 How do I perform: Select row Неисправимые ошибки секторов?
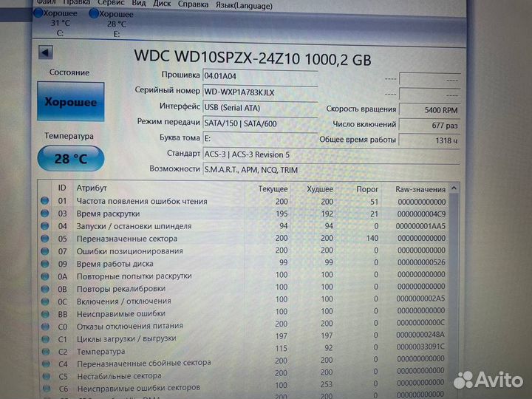click(243, 386)
